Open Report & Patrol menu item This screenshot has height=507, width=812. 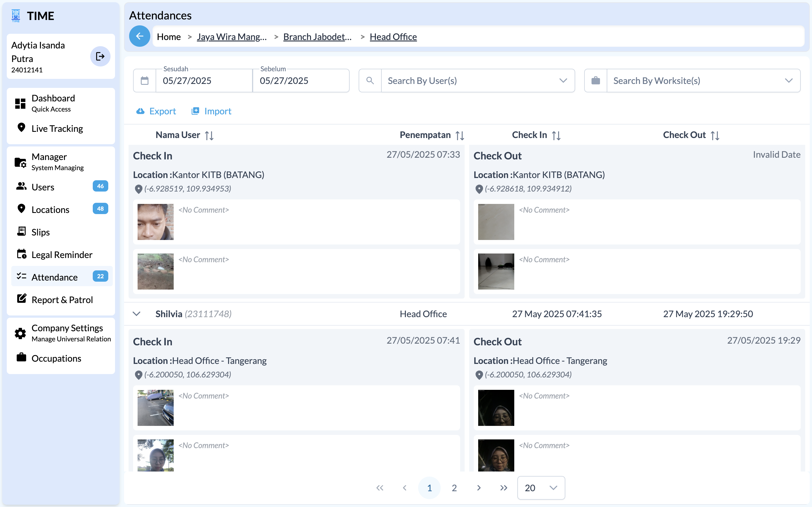click(62, 300)
